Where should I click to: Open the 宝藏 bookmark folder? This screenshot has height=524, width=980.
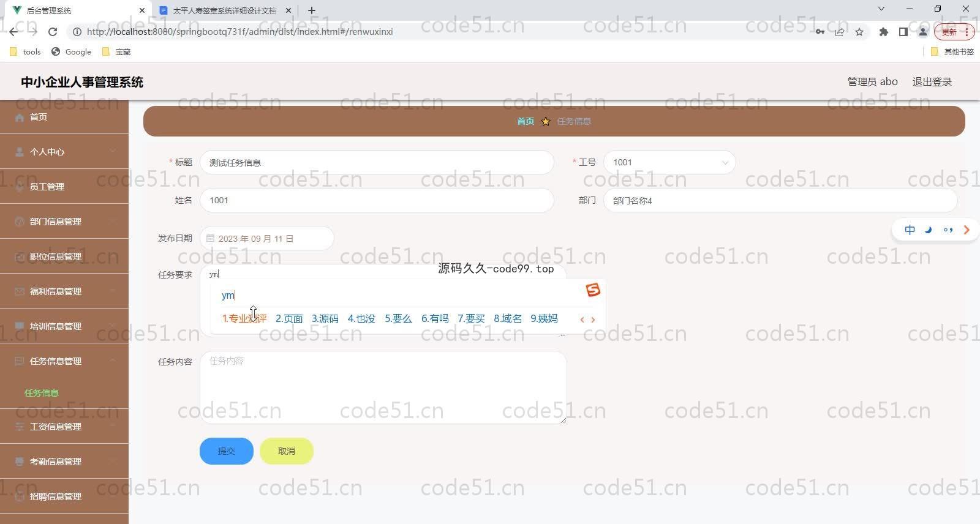[x=116, y=52]
